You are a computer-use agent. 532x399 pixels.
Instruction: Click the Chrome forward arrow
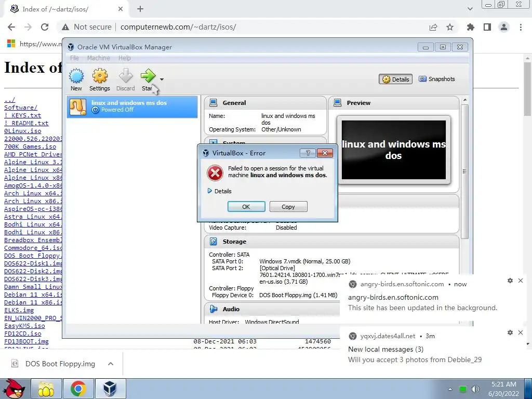point(28,27)
